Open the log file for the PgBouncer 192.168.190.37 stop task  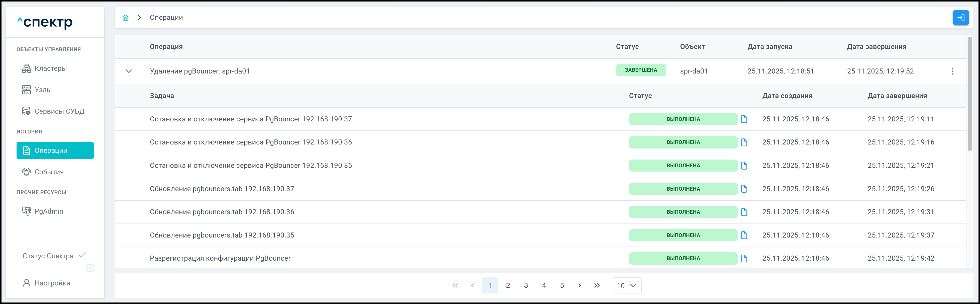point(744,119)
